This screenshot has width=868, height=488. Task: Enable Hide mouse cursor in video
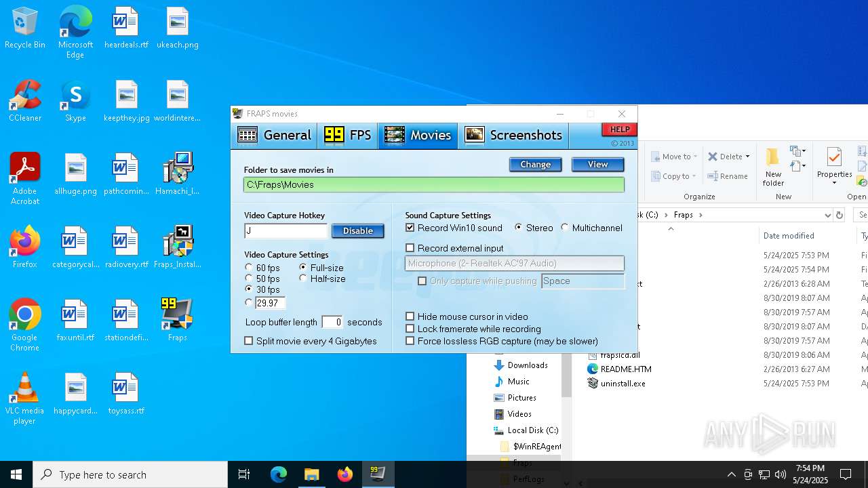[x=410, y=317]
